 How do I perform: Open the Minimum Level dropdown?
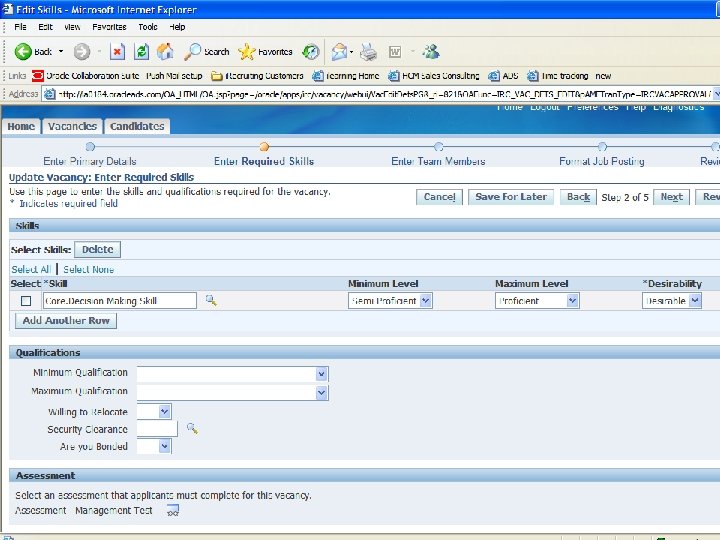[x=390, y=301]
